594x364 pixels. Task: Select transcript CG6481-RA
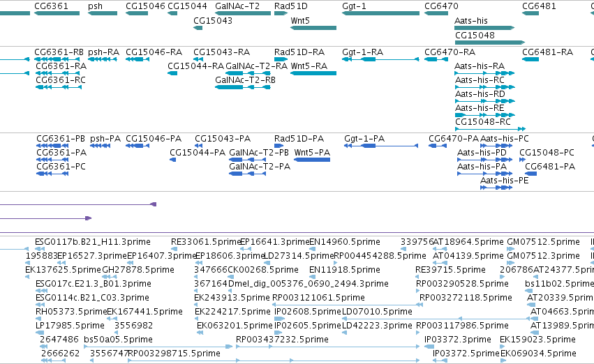tap(547, 52)
